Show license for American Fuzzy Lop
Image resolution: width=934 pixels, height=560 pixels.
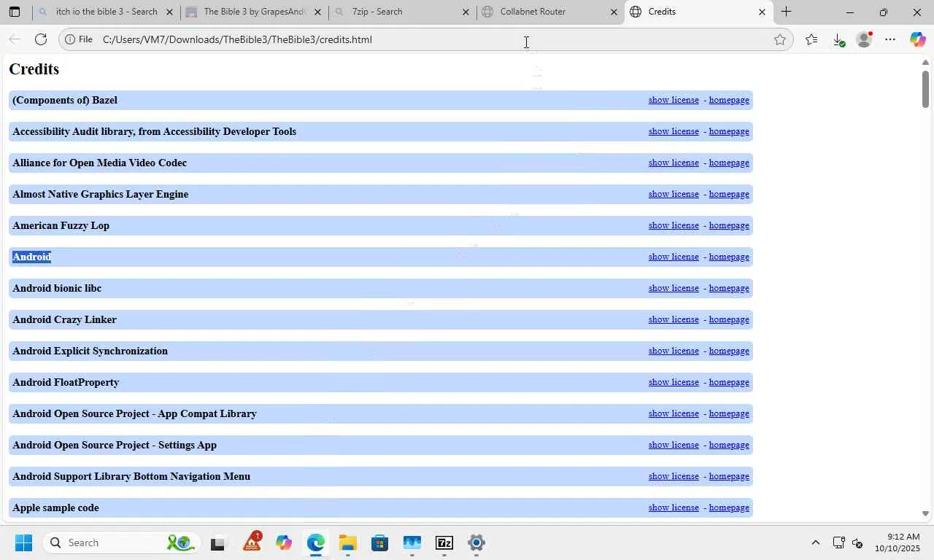tap(674, 225)
